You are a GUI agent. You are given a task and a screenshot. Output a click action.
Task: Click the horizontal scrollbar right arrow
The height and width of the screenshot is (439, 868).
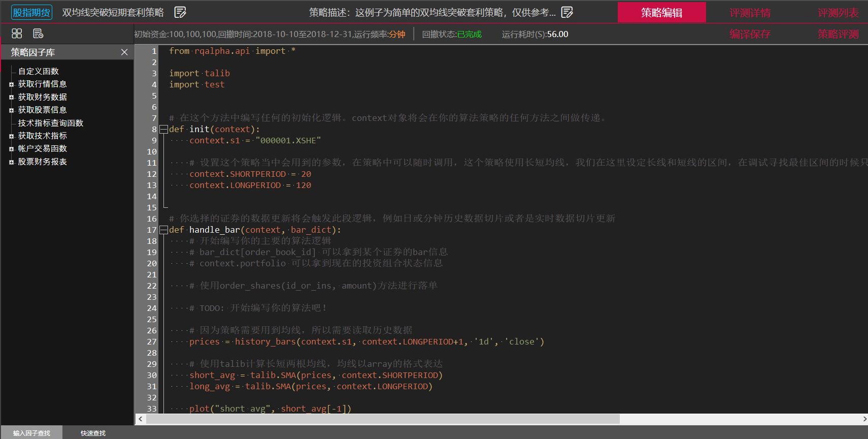pos(864,419)
